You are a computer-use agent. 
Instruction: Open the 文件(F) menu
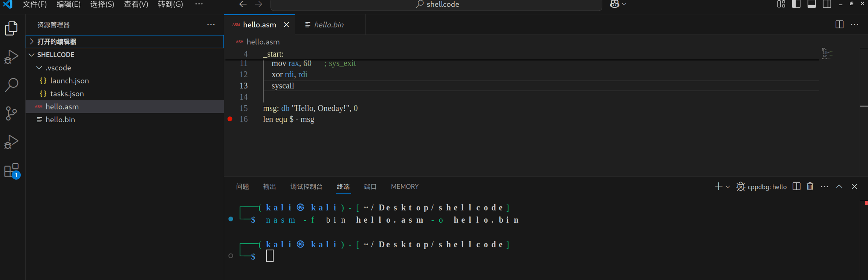click(x=35, y=4)
